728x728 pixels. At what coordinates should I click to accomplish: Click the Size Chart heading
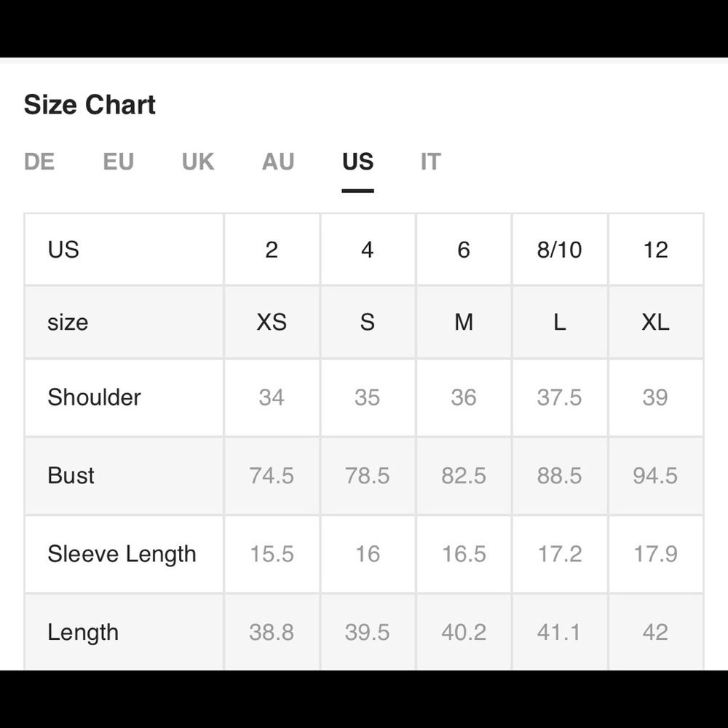tap(90, 104)
